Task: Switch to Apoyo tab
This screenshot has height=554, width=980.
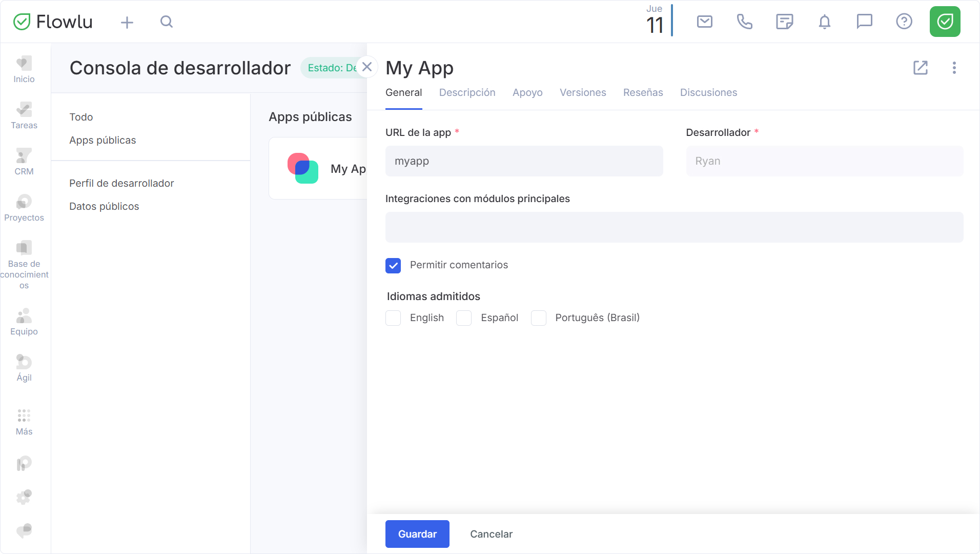Action: click(527, 93)
